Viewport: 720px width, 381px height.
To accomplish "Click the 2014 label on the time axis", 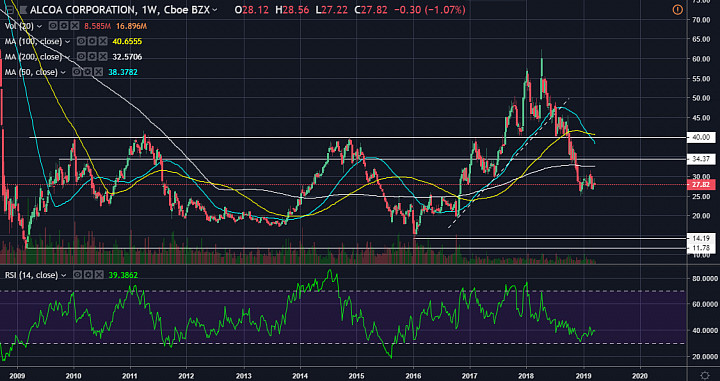I will pyautogui.click(x=300, y=375).
